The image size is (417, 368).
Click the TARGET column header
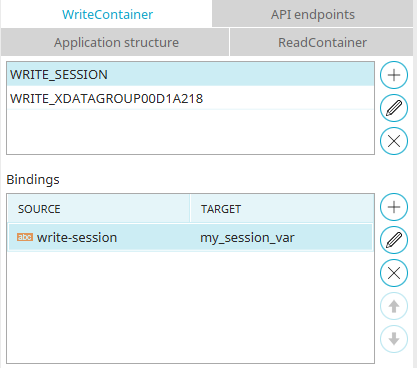point(282,209)
